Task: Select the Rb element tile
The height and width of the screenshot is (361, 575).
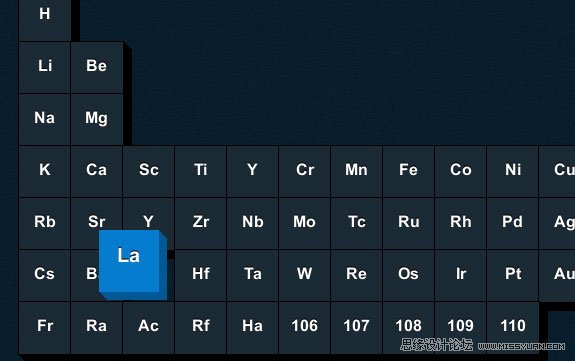Action: tap(45, 223)
